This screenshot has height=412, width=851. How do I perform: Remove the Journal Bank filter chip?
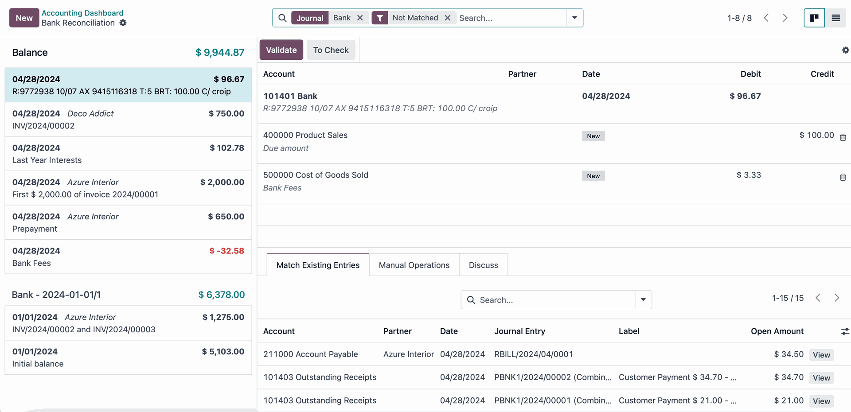click(x=360, y=18)
